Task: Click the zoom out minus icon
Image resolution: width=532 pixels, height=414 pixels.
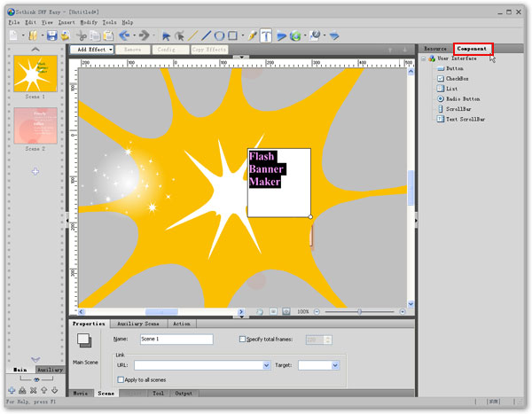Action: pyautogui.click(x=317, y=311)
